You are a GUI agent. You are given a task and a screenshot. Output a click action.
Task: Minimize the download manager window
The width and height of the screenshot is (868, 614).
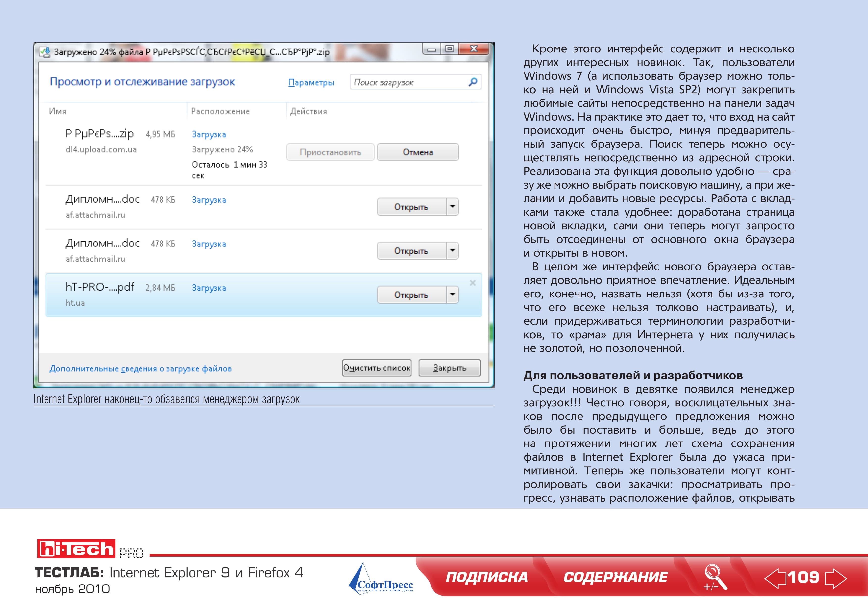click(432, 49)
